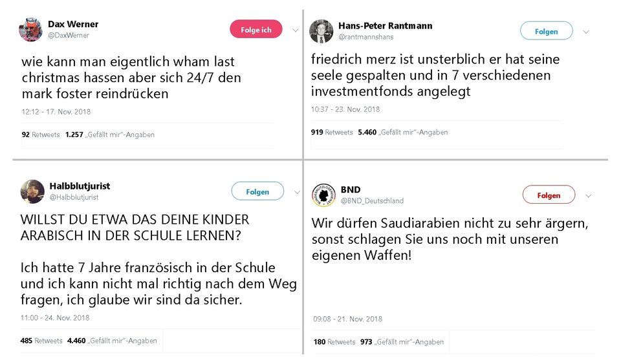Screen dimensions: 621x364
Task: Open the BND eagle logo avatar
Action: click(x=323, y=195)
